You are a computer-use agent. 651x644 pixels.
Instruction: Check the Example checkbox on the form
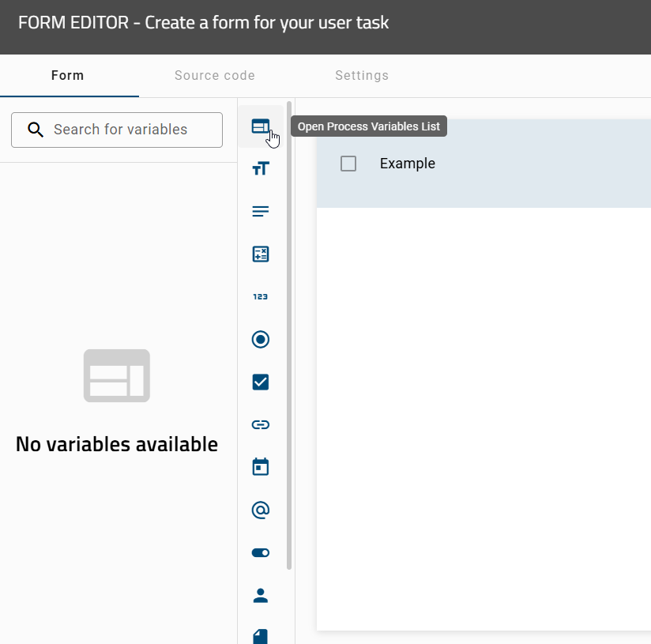click(x=348, y=163)
